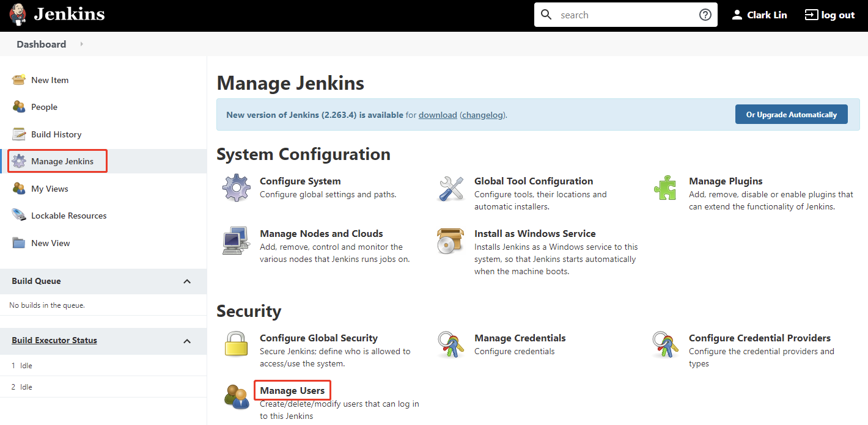Open Global Tool Configuration wrench icon

pyautogui.click(x=451, y=187)
